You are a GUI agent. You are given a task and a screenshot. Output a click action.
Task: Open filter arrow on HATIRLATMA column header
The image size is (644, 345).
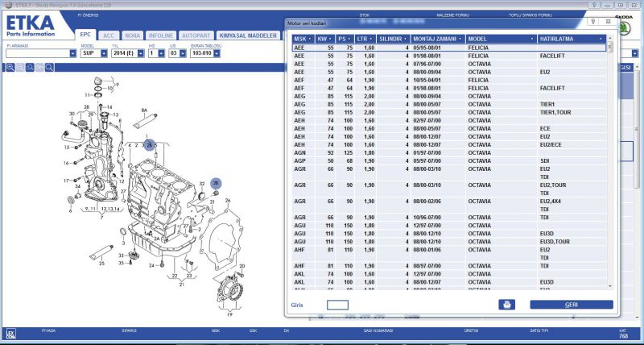(x=601, y=39)
